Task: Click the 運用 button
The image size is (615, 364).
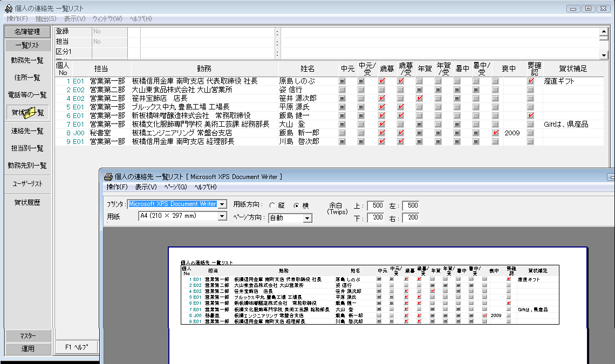Action: pos(28,349)
